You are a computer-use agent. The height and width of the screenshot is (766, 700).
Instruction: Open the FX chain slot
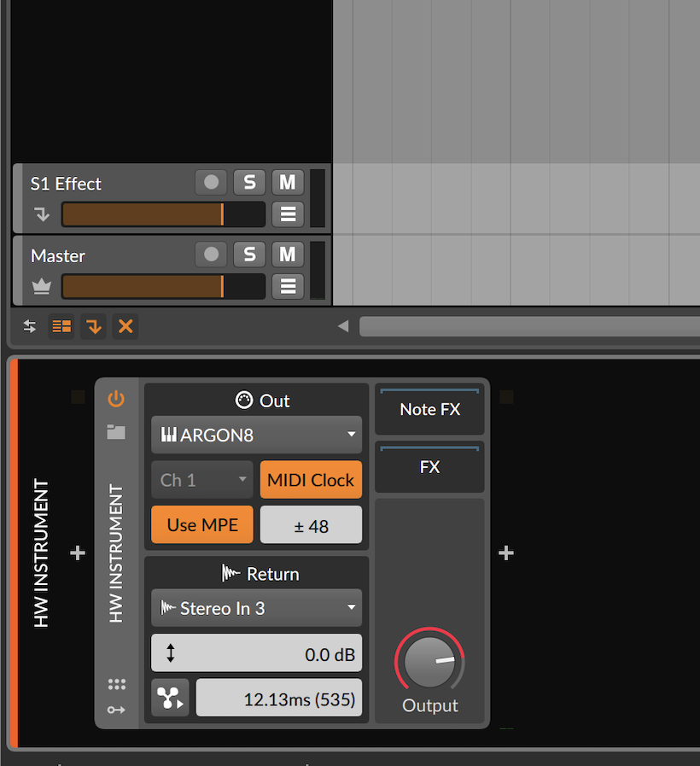coord(429,467)
